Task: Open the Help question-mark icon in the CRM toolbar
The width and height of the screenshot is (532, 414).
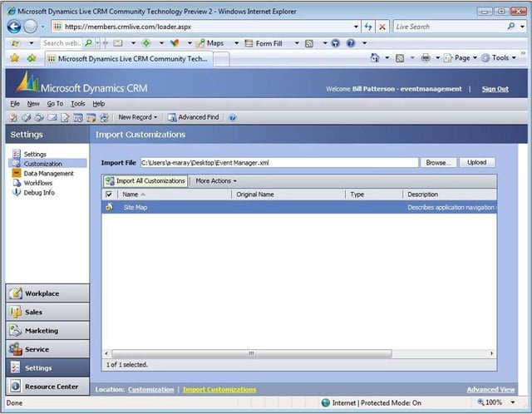Action: 233,118
